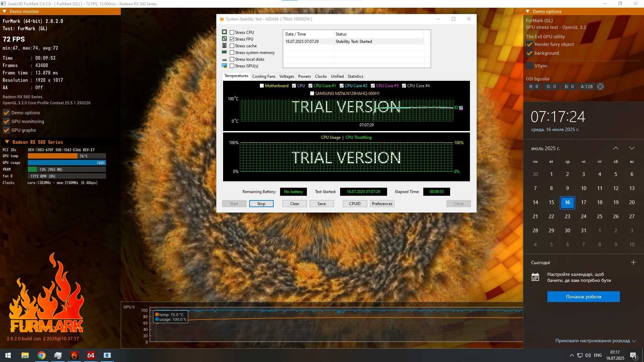Go to previous month in calendar
The image size is (644, 362).
(616, 148)
